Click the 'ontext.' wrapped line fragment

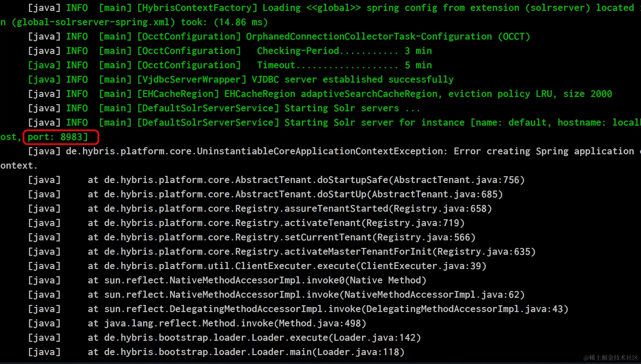click(19, 166)
